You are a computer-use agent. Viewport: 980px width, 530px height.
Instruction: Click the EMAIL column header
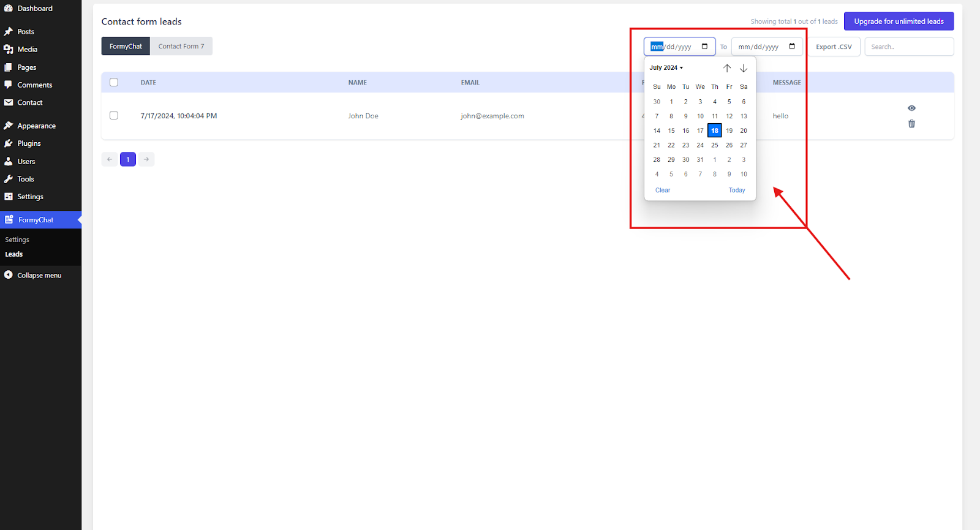coord(470,83)
